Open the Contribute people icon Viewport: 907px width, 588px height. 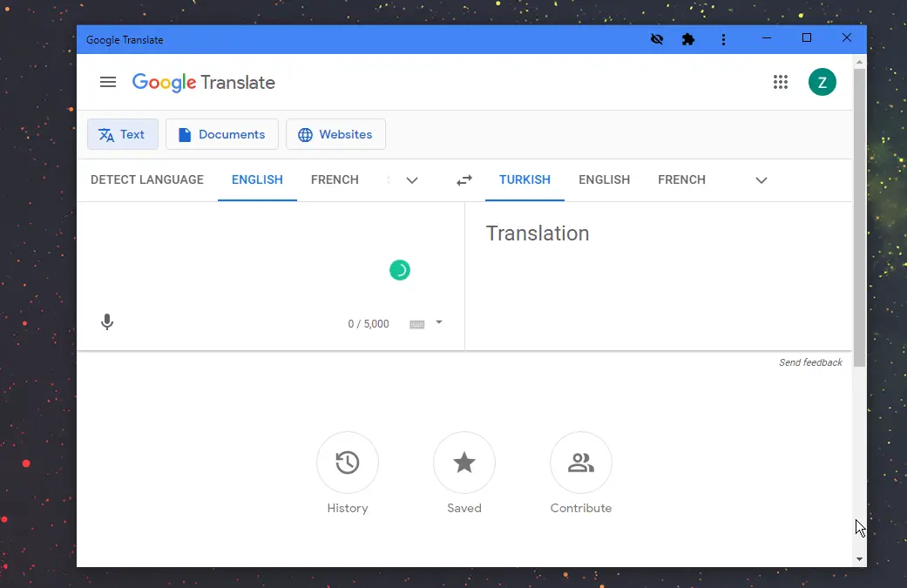pos(581,463)
